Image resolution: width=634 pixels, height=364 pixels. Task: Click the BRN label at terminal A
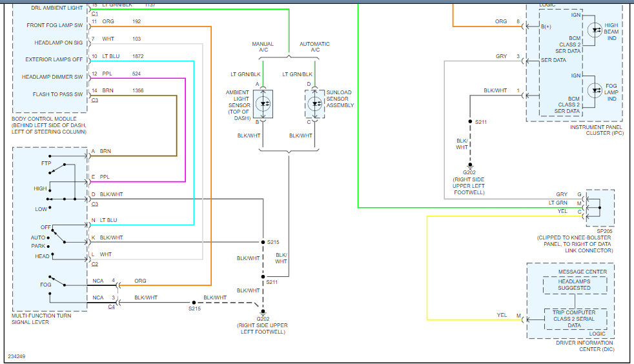105,151
